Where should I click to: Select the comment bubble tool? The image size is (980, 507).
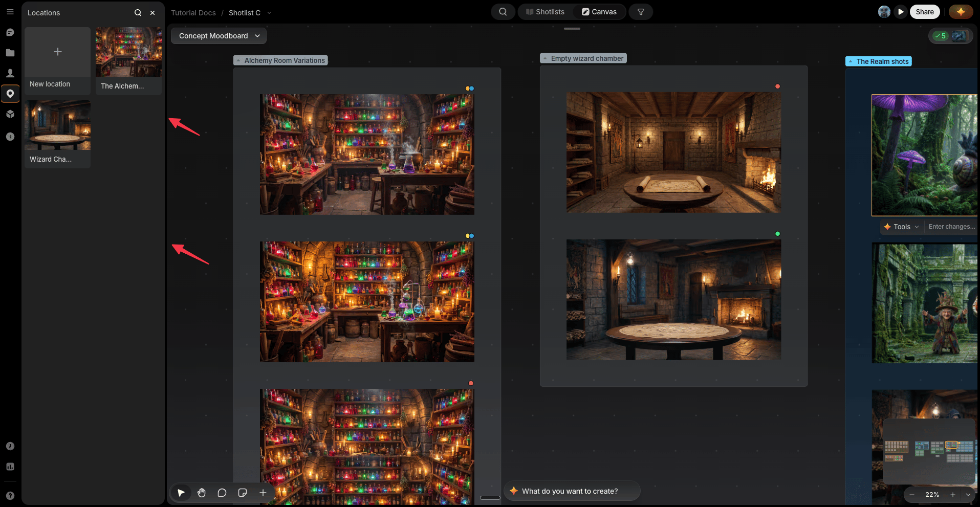click(222, 493)
